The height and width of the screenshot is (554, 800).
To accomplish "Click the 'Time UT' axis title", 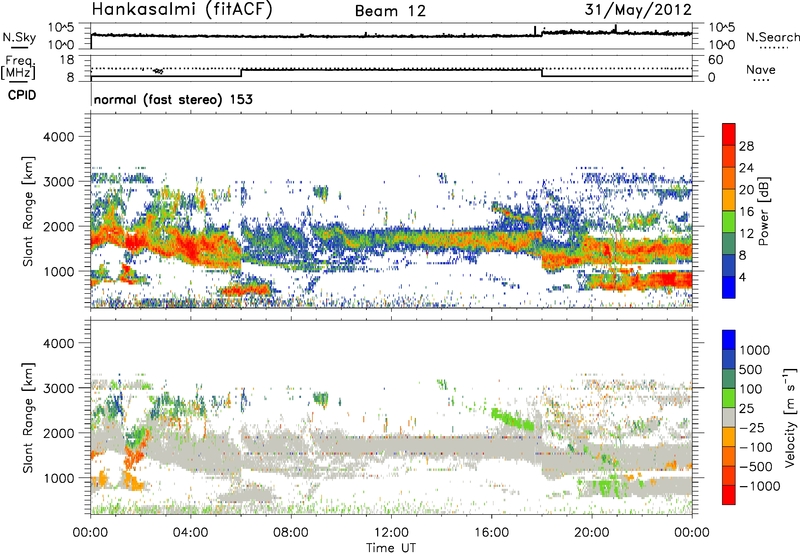I will [x=391, y=548].
